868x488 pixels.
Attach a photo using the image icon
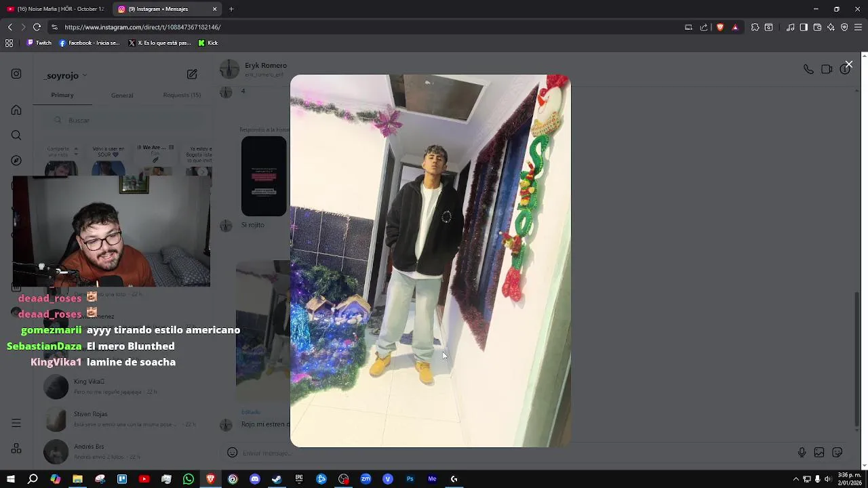point(819,453)
